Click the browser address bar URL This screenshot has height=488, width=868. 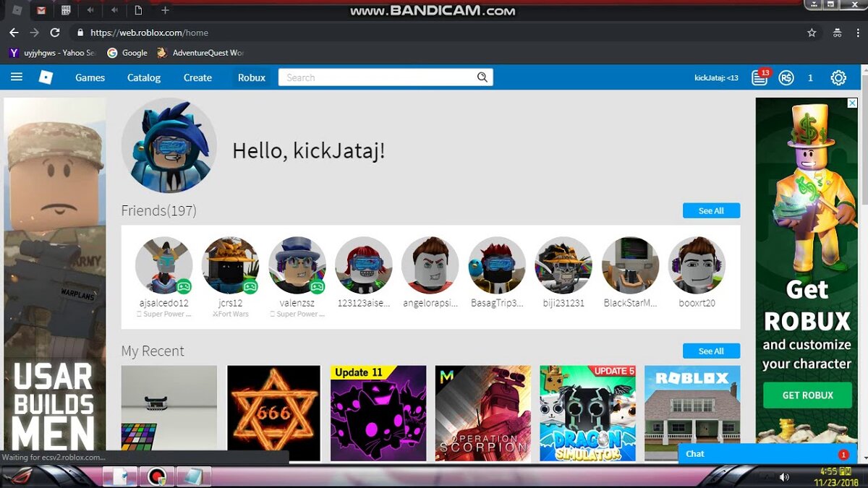[x=150, y=33]
